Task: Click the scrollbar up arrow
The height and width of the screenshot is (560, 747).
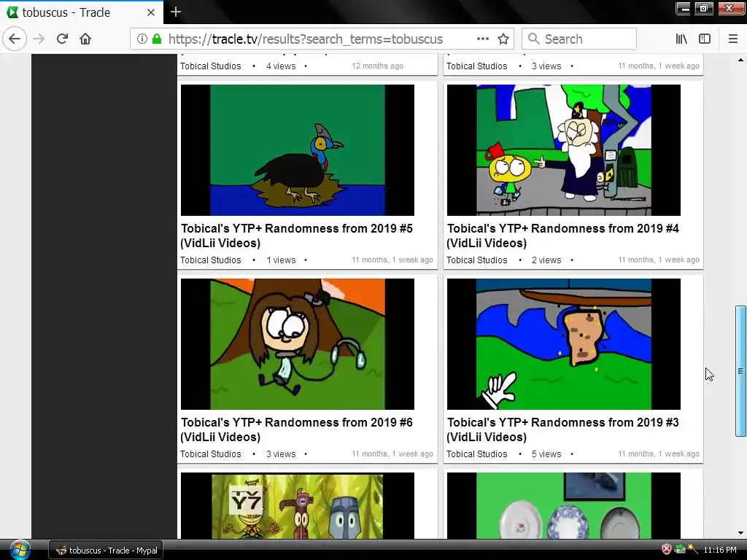Action: coord(740,60)
